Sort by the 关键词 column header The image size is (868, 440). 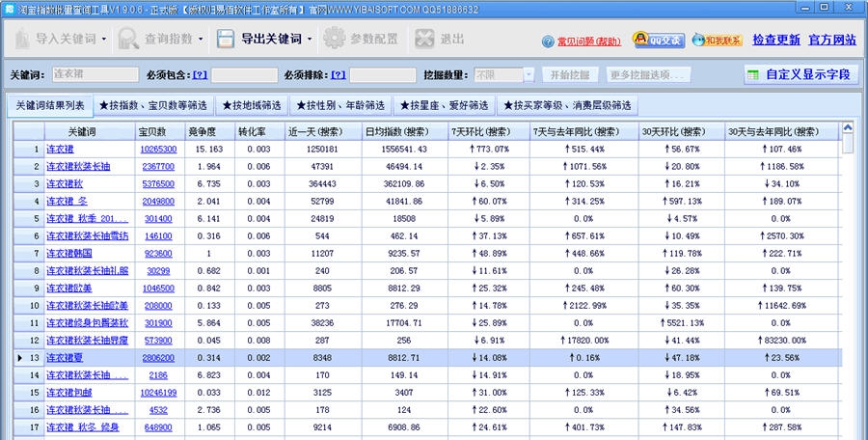91,132
